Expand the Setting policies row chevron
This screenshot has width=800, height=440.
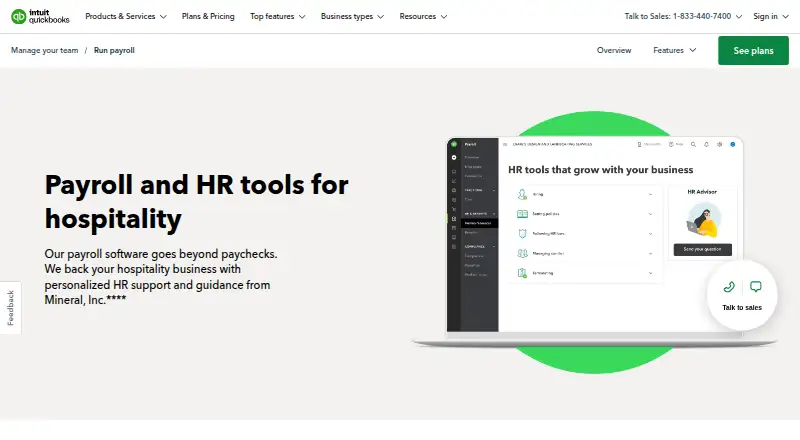click(x=650, y=214)
